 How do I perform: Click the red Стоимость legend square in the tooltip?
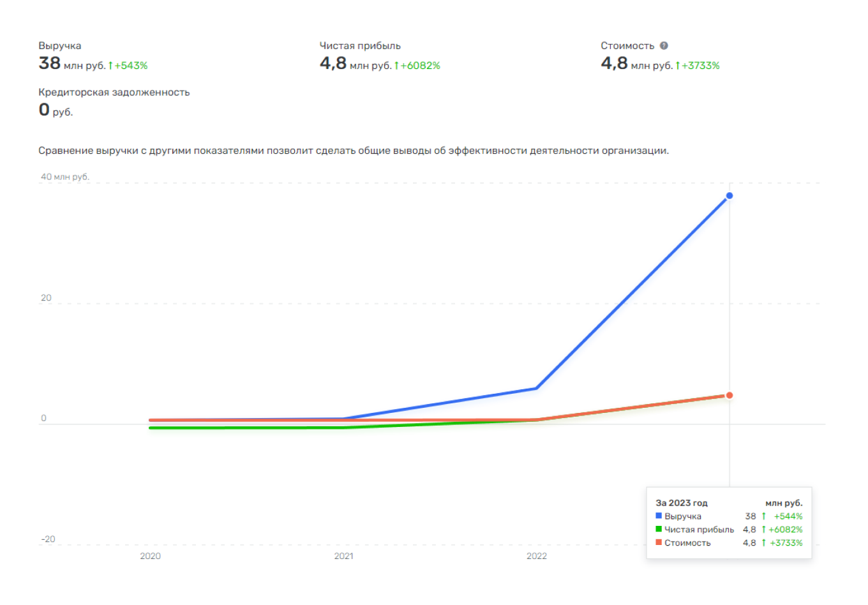659,542
